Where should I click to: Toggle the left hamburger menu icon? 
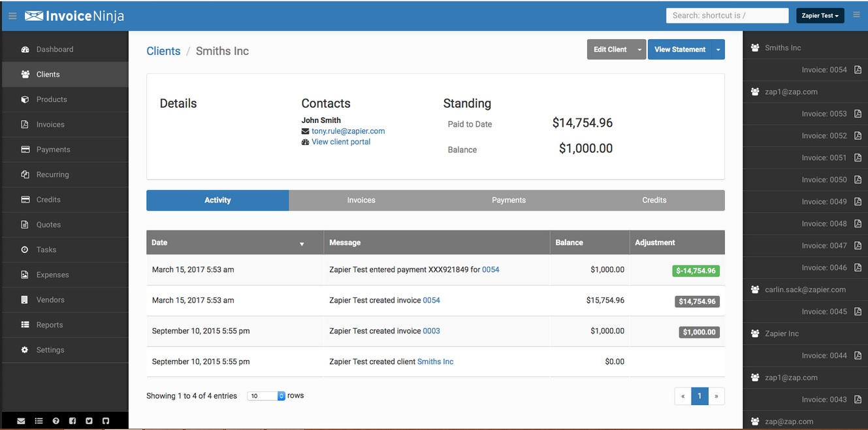[12, 16]
